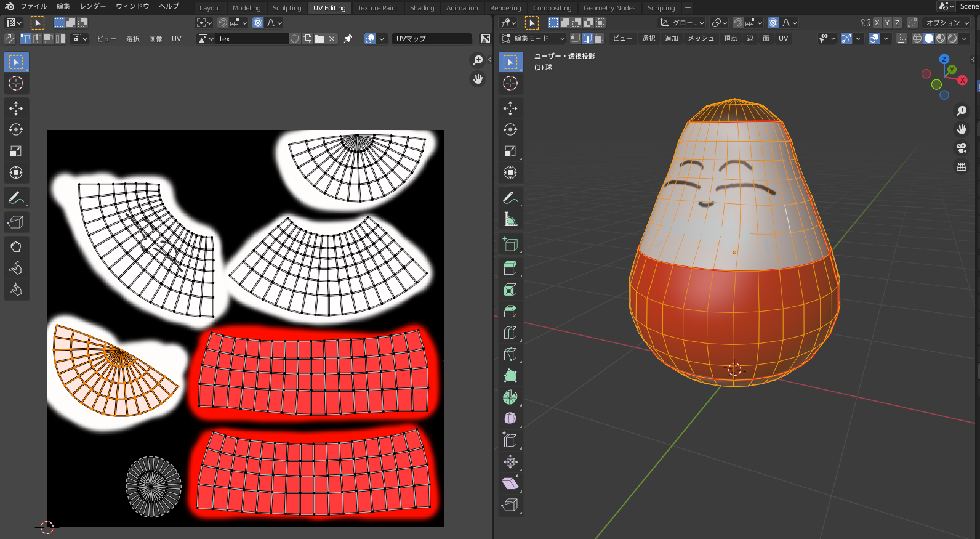Open the メッシュ menu in 3D viewport
The height and width of the screenshot is (539, 980).
701,38
